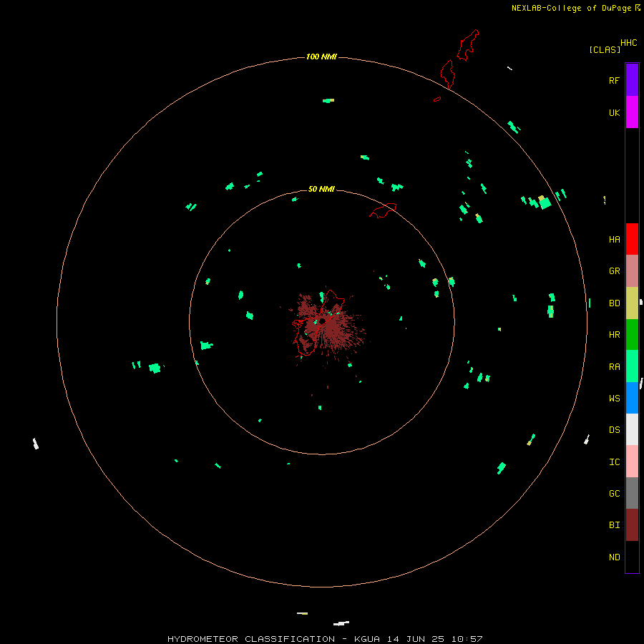Image resolution: width=644 pixels, height=644 pixels.
Task: Click the [CLAS] label
Action: [605, 49]
